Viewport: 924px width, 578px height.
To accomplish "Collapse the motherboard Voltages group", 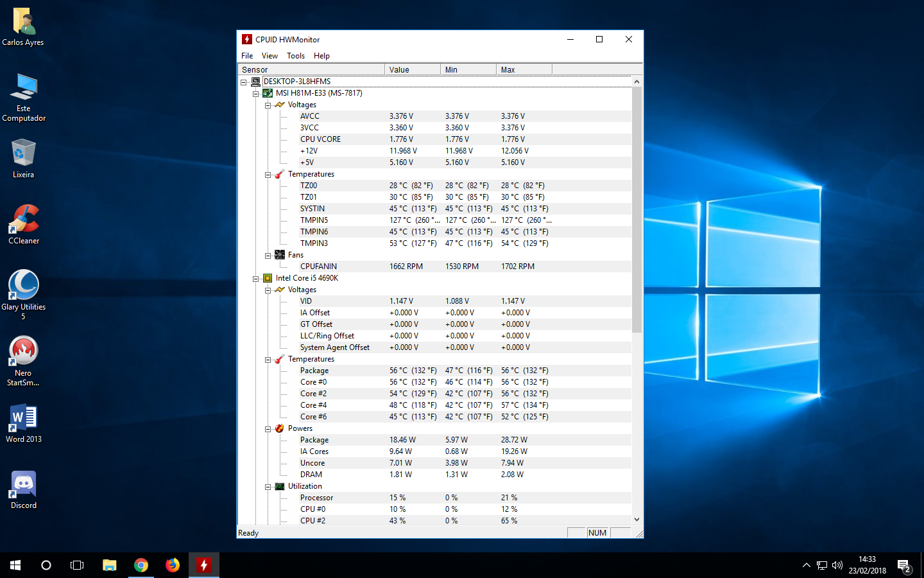I will [x=268, y=105].
